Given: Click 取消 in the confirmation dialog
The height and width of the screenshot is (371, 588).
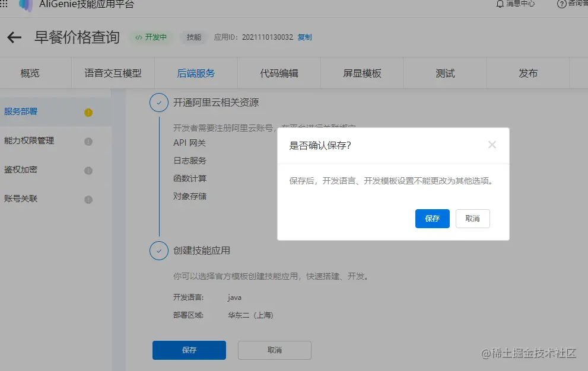Looking at the screenshot, I should click(x=472, y=219).
